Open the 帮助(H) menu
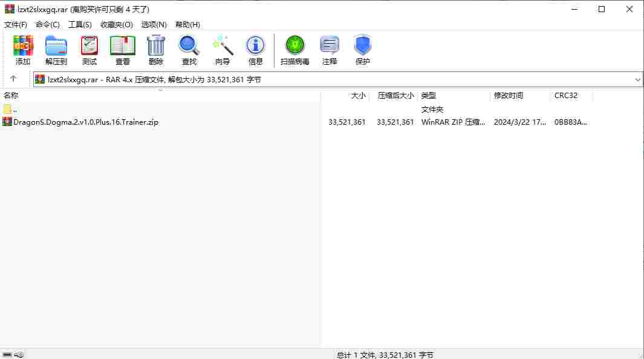The width and height of the screenshot is (644, 359). click(x=187, y=25)
